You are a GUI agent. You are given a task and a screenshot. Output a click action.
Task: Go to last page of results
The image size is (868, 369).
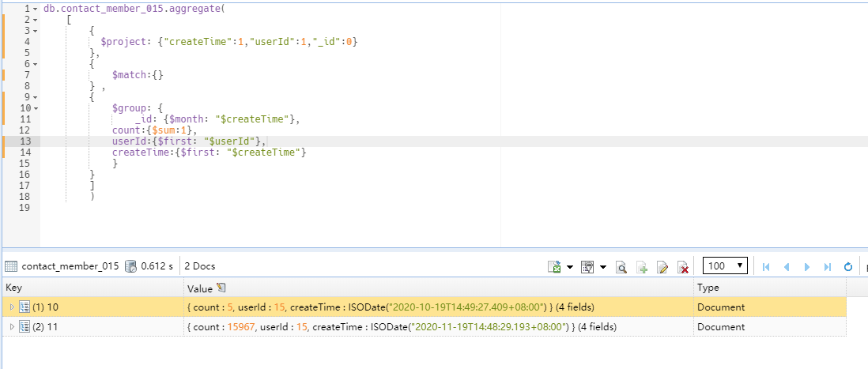[x=828, y=267]
